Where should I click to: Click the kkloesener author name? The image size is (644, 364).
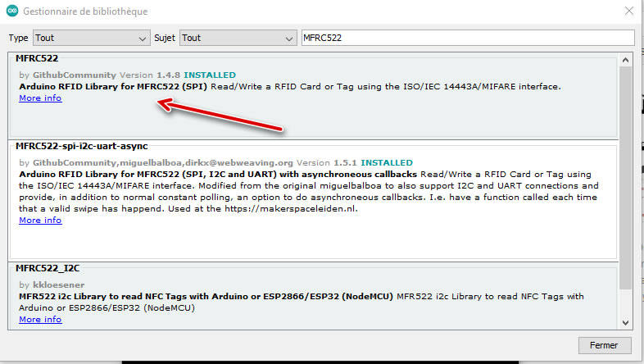click(57, 284)
